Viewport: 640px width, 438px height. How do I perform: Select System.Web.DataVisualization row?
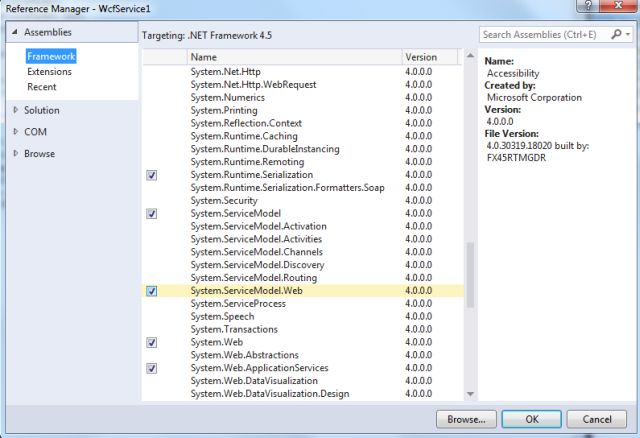click(x=303, y=381)
